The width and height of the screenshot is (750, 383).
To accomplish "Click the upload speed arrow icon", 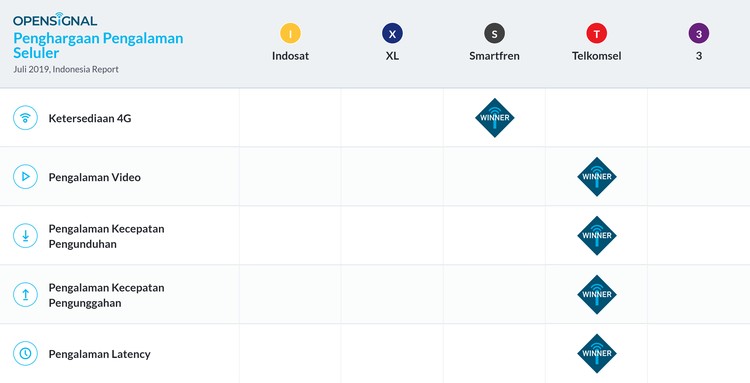I will pos(25,295).
